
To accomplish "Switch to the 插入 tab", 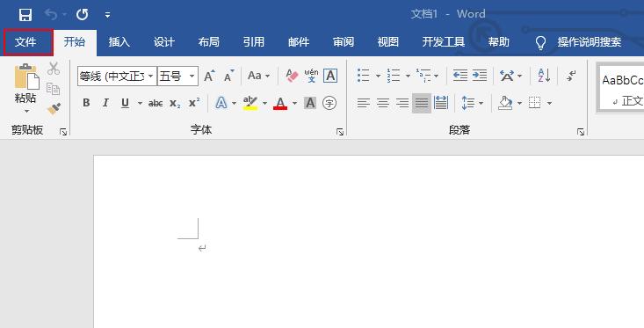I will click(x=119, y=42).
